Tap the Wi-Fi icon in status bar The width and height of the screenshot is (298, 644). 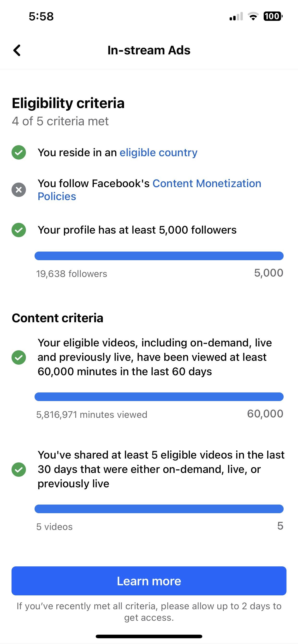[x=253, y=17]
